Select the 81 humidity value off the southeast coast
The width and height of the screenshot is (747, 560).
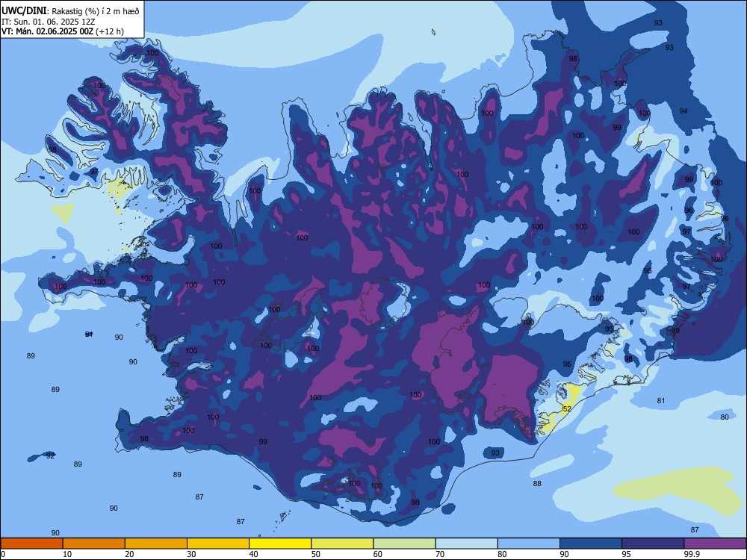[x=661, y=400]
